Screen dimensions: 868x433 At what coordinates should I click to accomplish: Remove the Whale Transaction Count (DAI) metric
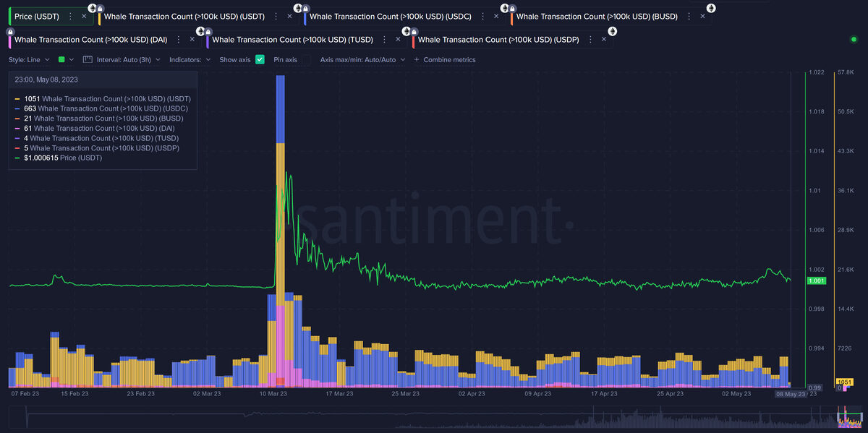point(192,39)
